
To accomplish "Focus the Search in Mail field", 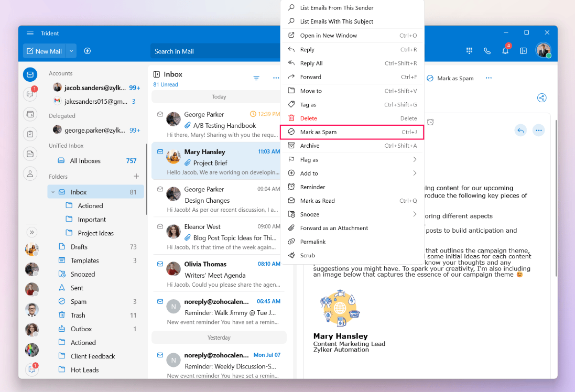I will tap(215, 51).
